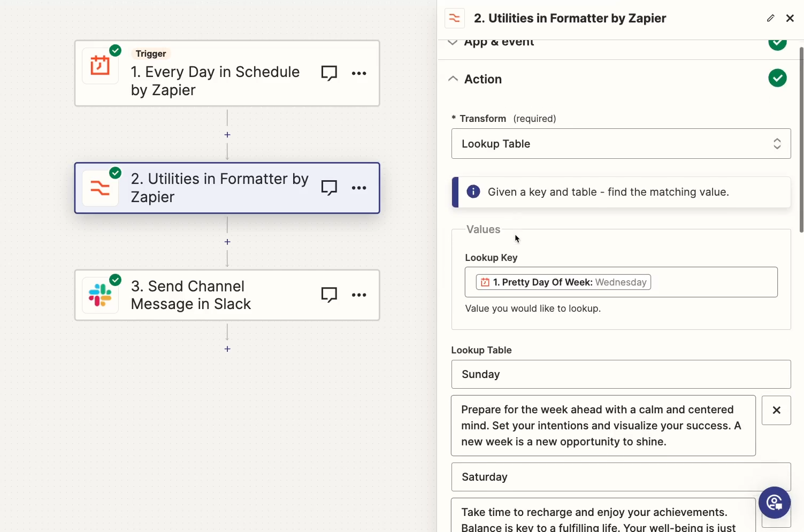804x532 pixels.
Task: Add a step between steps 2 and 3
Action: pyautogui.click(x=227, y=242)
